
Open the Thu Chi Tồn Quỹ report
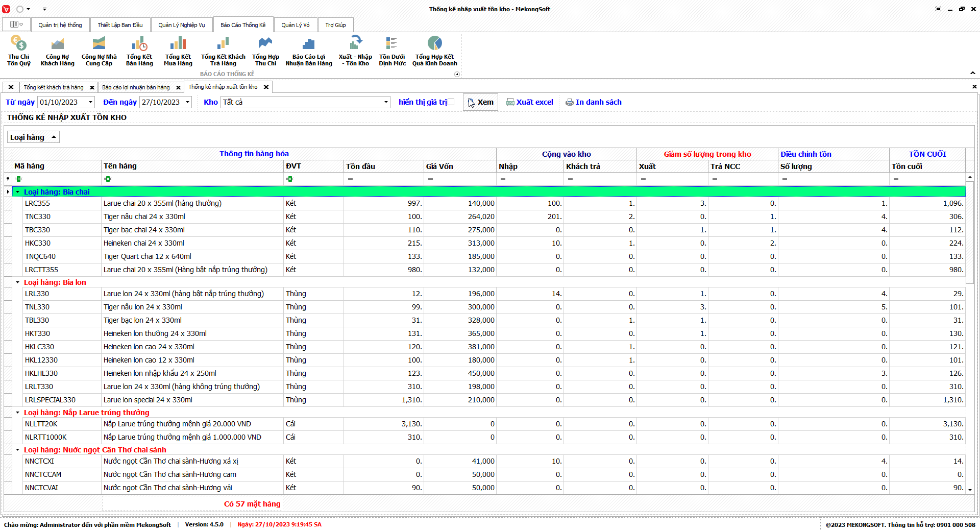[19, 51]
